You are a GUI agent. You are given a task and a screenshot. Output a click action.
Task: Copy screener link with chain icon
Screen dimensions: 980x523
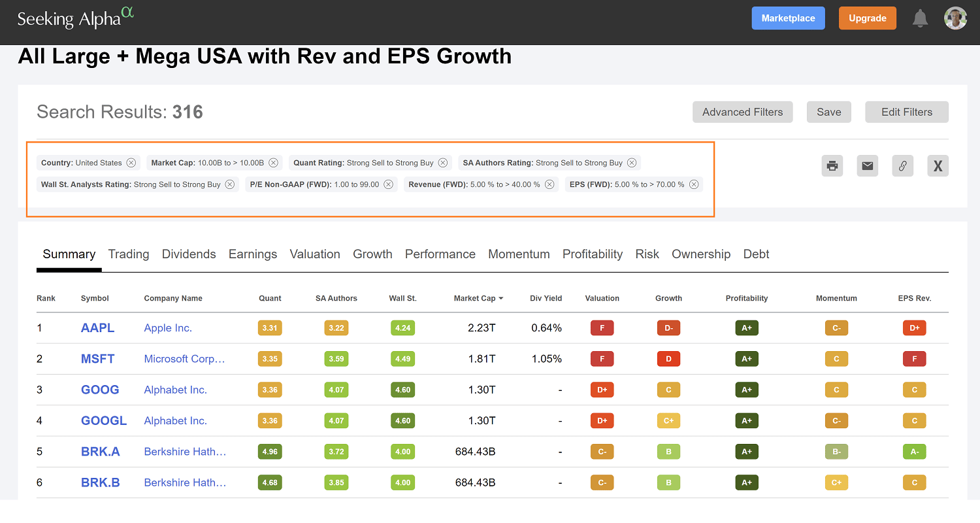point(903,166)
